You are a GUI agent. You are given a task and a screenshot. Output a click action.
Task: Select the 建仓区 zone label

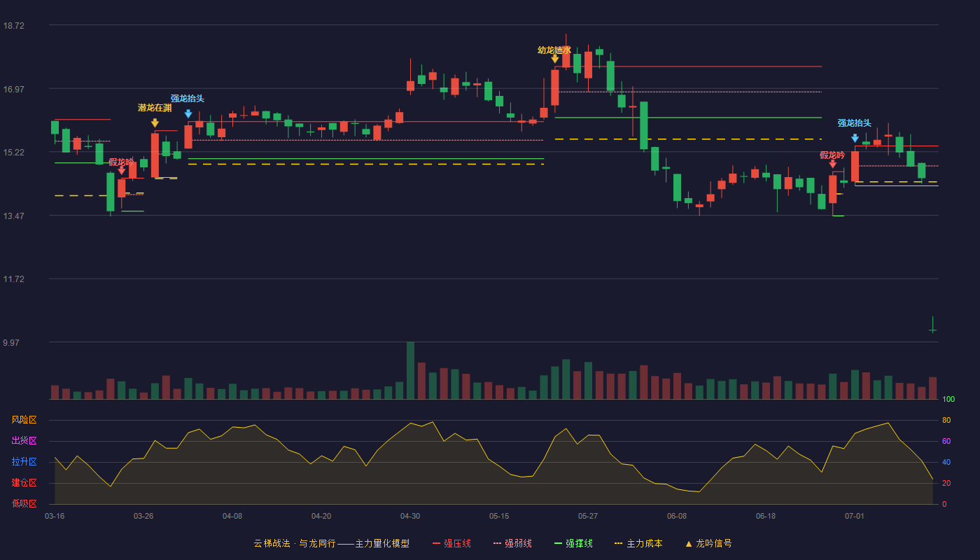point(24,483)
